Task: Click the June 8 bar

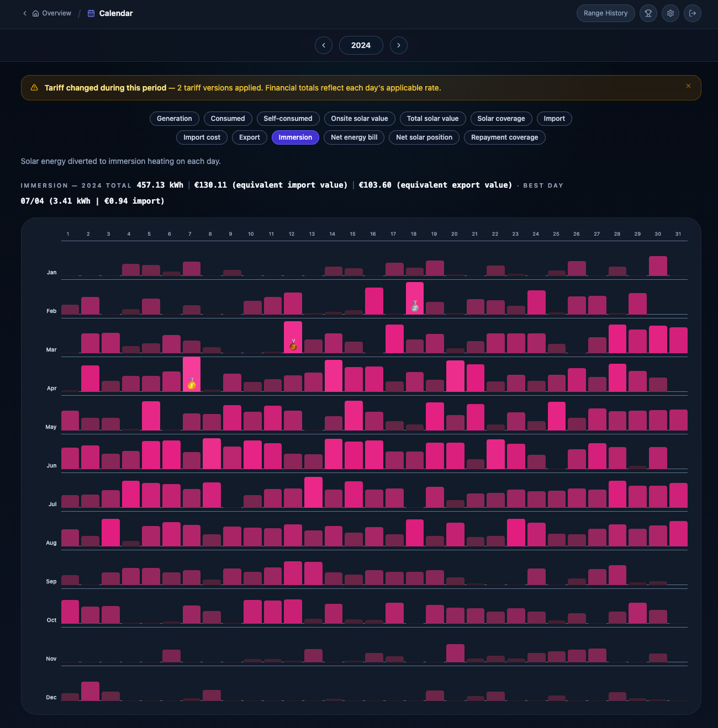Action: (212, 454)
